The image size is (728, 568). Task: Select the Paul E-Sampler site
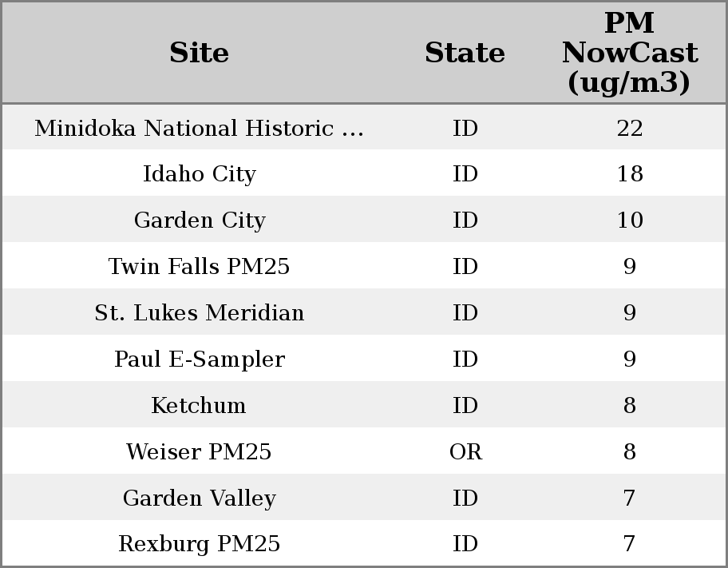pyautogui.click(x=199, y=359)
